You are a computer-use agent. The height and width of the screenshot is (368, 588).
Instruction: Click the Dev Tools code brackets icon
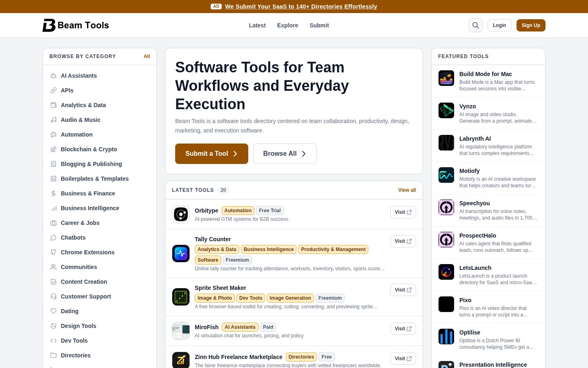point(53,341)
